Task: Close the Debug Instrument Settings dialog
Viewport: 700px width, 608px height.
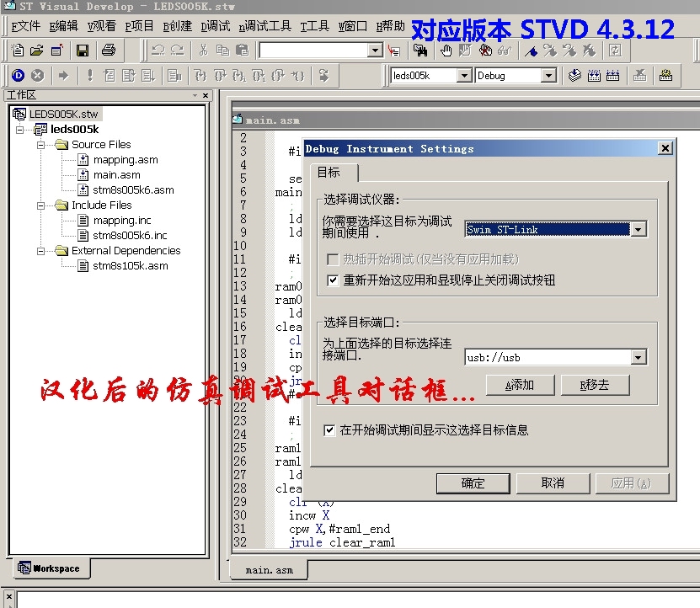Action: (x=665, y=148)
